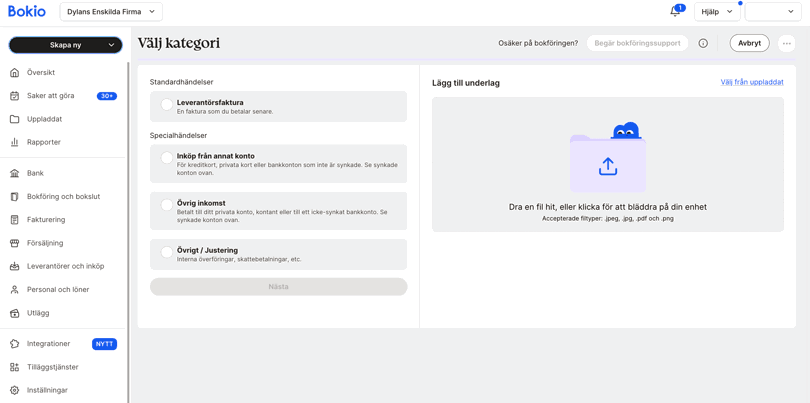Select the Leverantörsfaktura radio button
This screenshot has height=403, width=810.
[166, 104]
